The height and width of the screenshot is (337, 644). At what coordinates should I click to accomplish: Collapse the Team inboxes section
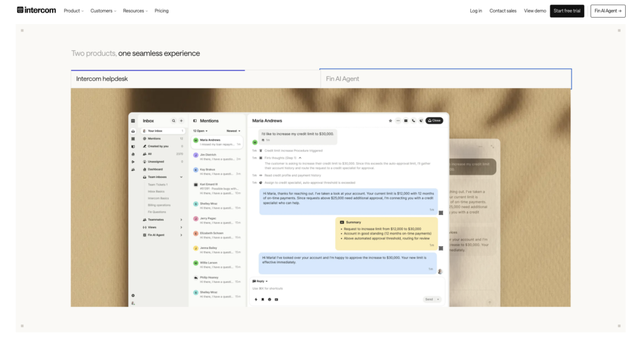(181, 177)
